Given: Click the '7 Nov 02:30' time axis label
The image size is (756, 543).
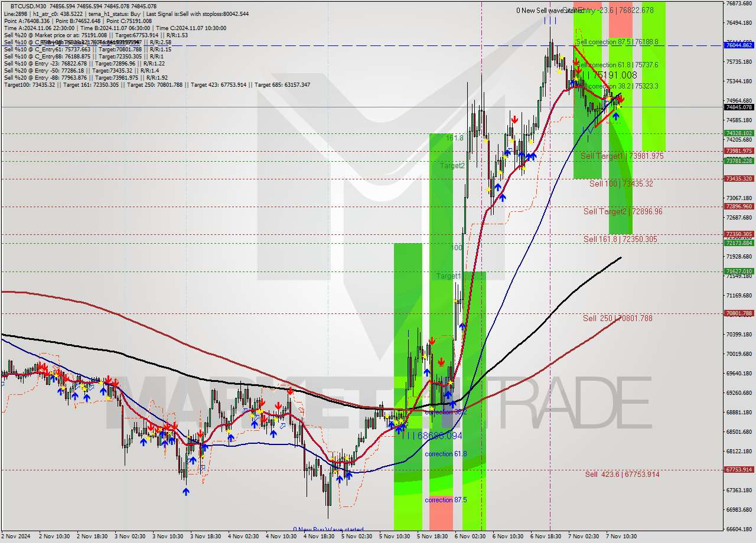Looking at the screenshot, I should [584, 537].
